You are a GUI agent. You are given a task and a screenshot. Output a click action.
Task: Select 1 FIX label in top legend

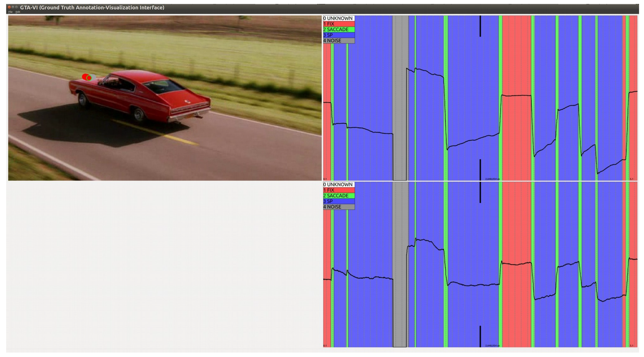[339, 24]
